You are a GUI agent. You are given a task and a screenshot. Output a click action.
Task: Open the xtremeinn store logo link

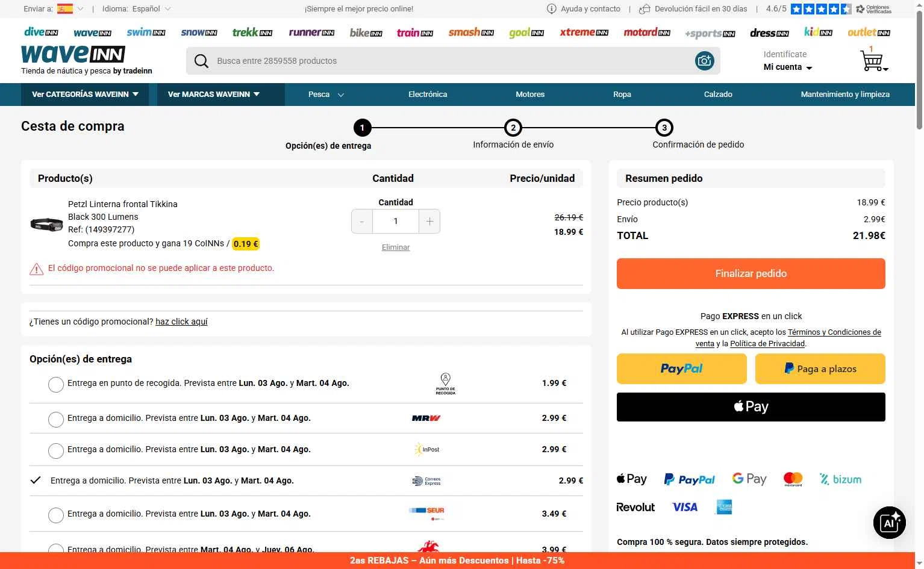click(x=584, y=32)
